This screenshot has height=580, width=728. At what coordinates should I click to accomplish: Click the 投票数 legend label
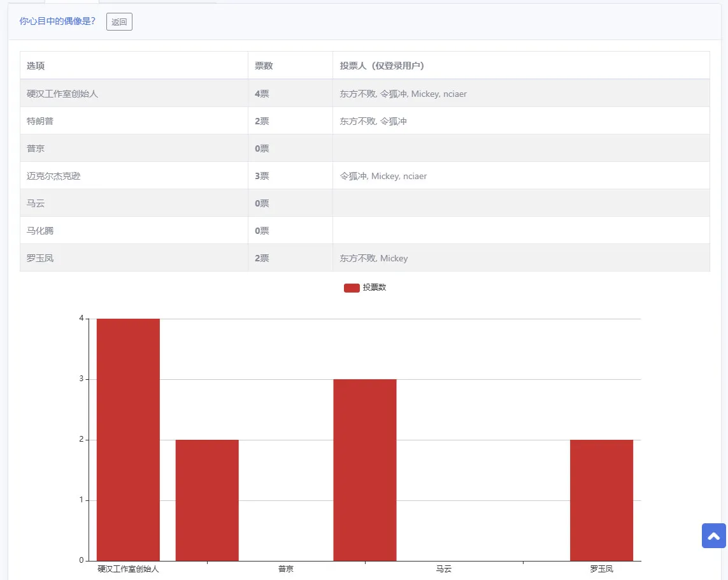pyautogui.click(x=375, y=287)
